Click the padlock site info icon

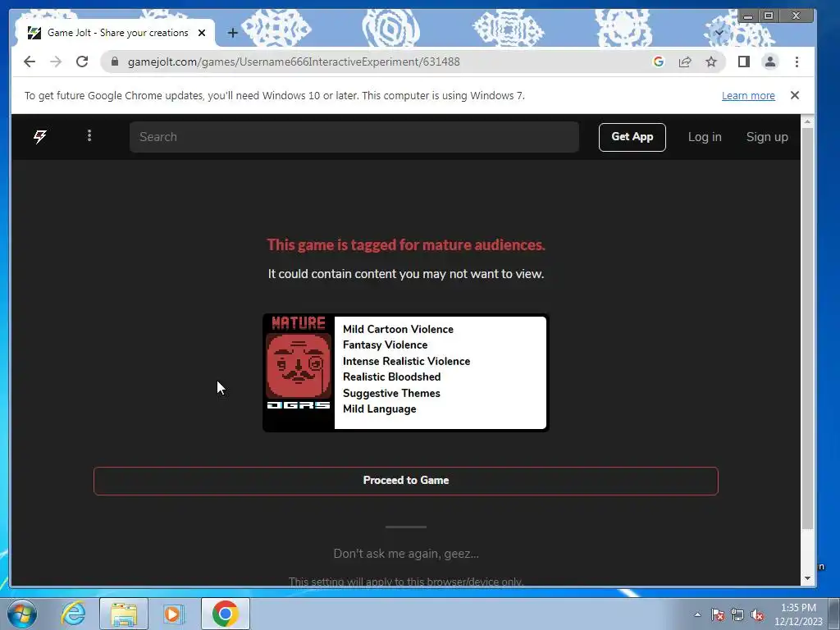115,62
